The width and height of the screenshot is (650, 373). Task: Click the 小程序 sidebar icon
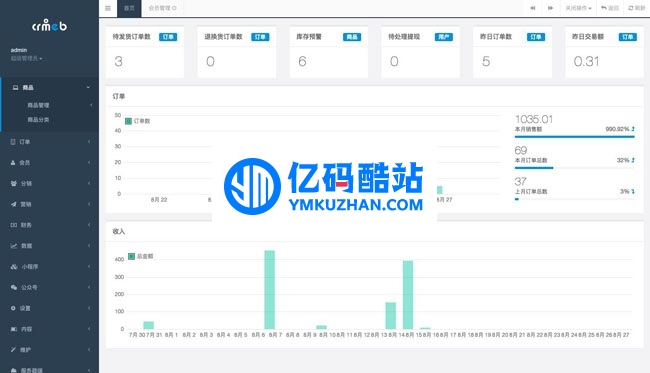click(x=14, y=266)
